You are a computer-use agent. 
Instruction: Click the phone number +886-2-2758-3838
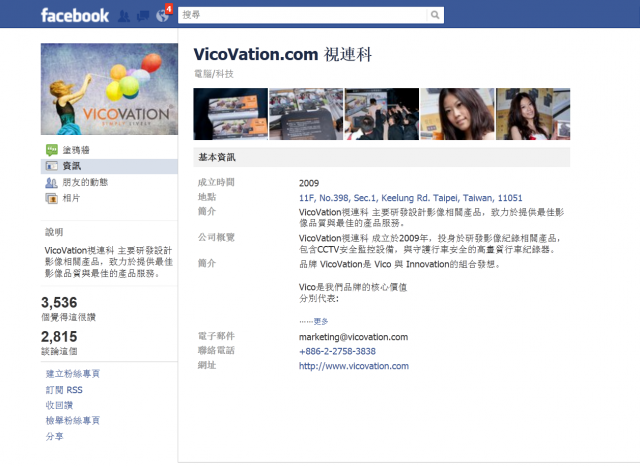click(x=337, y=351)
